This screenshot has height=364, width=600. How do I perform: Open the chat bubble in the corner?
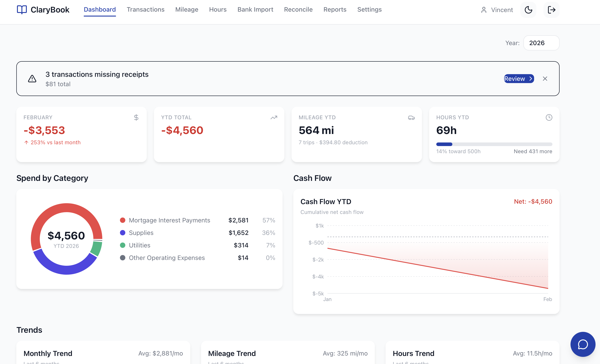[583, 344]
